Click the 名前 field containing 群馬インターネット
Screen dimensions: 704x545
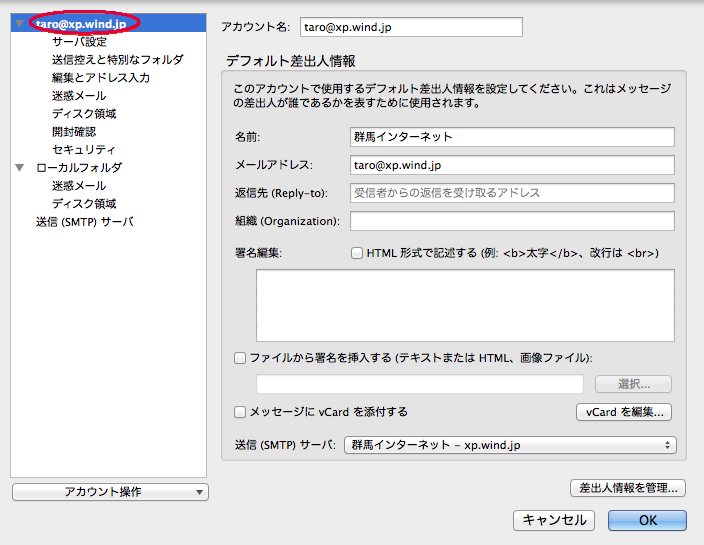(512, 137)
